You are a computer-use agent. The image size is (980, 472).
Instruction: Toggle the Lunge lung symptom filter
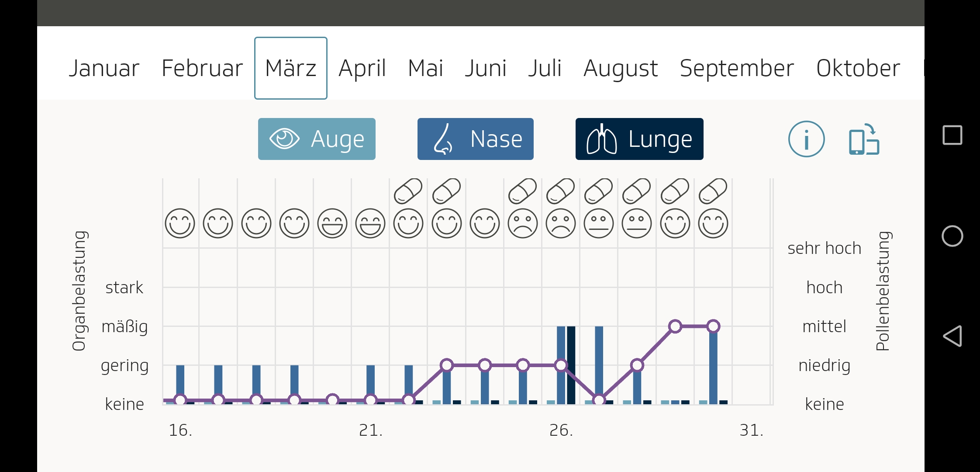[x=639, y=139]
